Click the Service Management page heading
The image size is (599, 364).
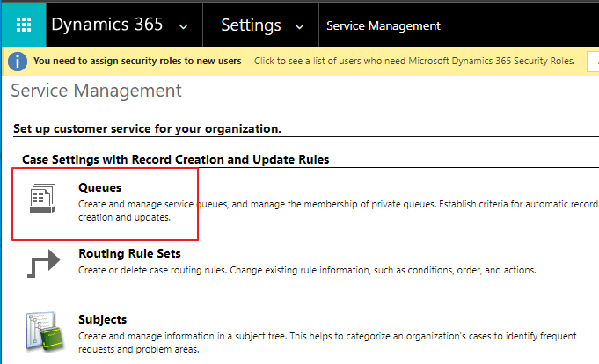coord(96,91)
